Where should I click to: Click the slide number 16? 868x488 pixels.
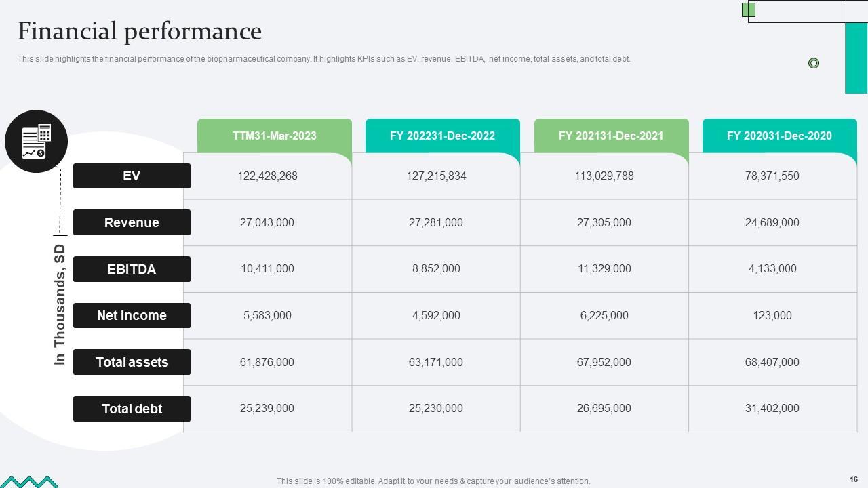pyautogui.click(x=854, y=479)
